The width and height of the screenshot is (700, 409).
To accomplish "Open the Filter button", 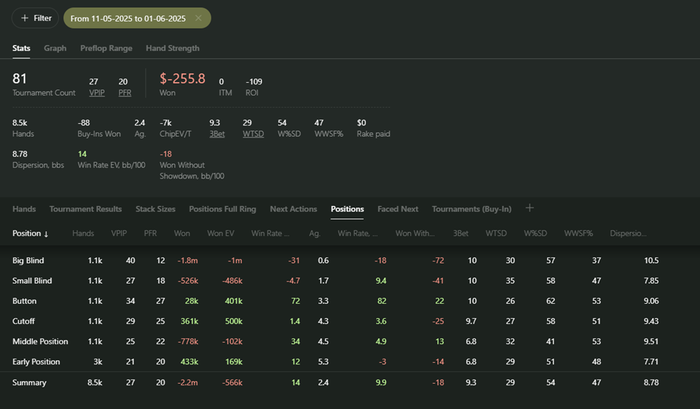I will 34,18.
